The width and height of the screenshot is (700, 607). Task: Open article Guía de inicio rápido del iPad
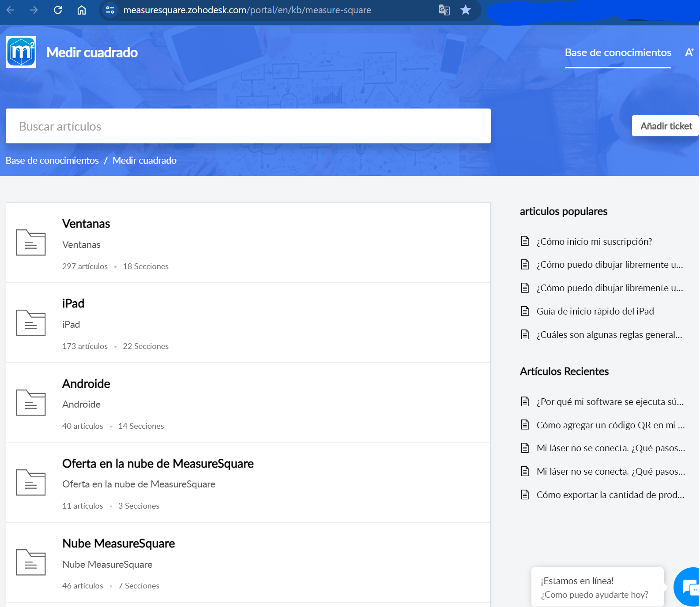pos(595,311)
